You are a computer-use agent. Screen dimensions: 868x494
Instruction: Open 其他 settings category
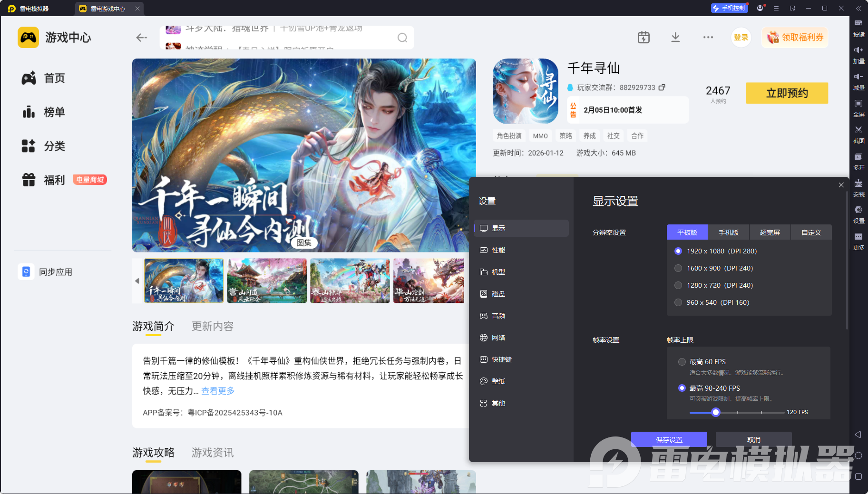[x=521, y=403]
